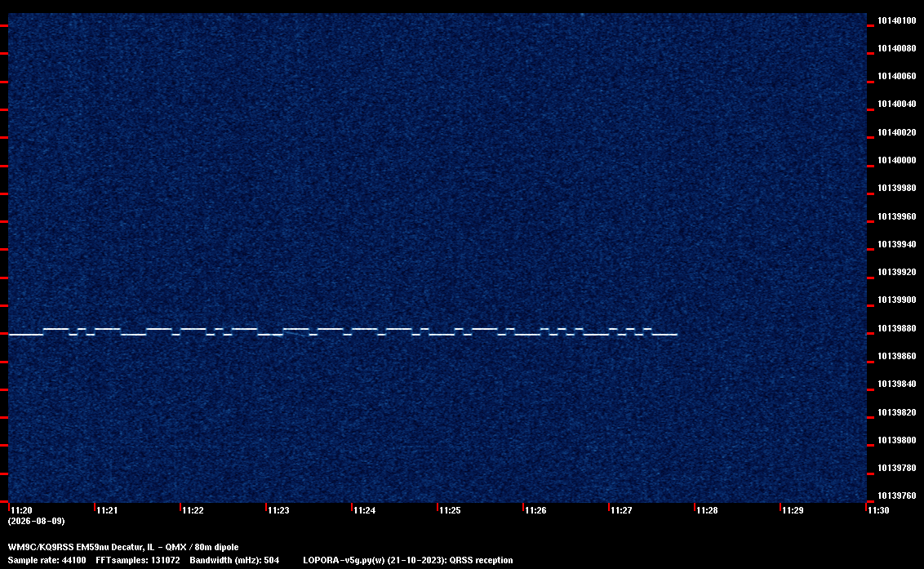
Task: Click frequency label 10139920
Action: click(897, 272)
